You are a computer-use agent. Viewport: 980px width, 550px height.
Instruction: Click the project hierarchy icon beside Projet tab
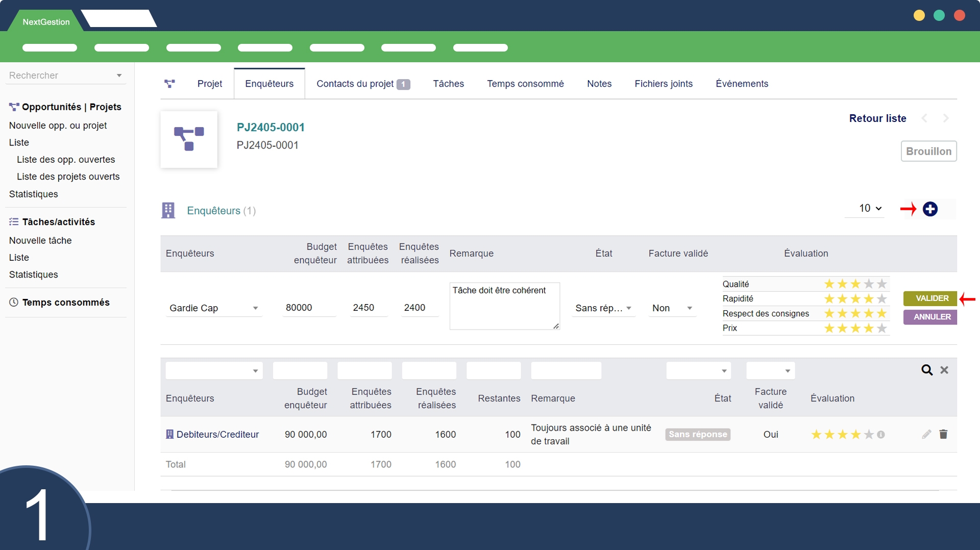(170, 84)
